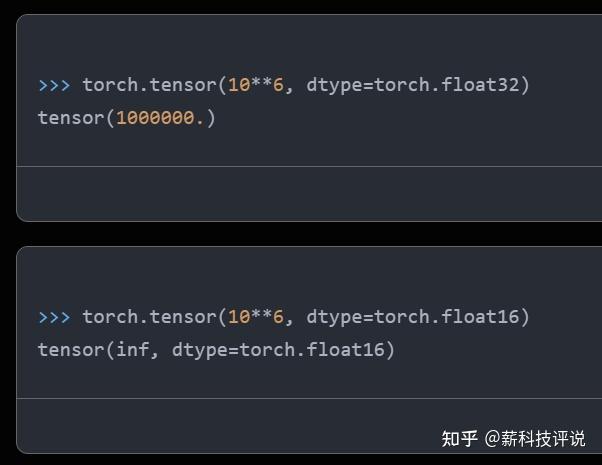Click the ** operator in the float32 command

tap(261, 85)
